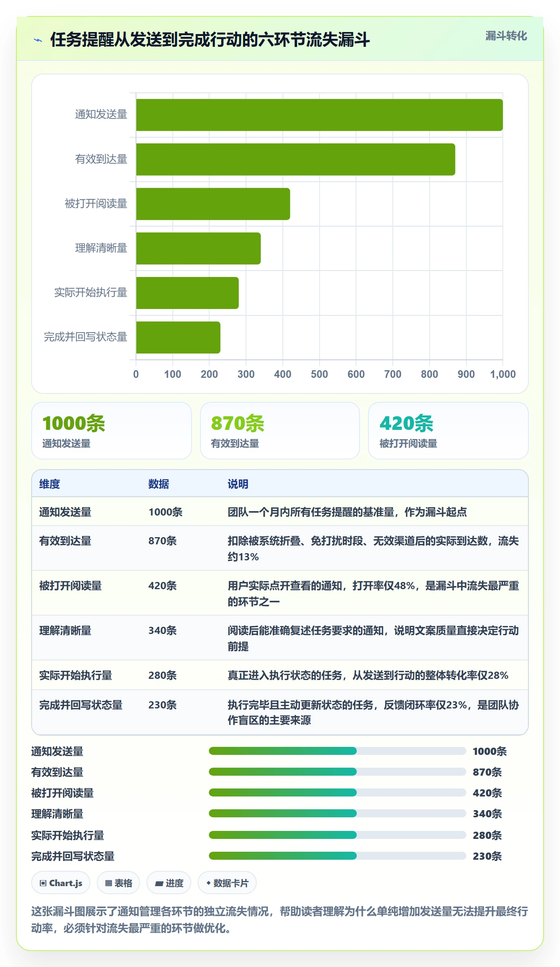Click the 实际开始执行量 bar in chart
This screenshot has width=560, height=967.
point(187,293)
